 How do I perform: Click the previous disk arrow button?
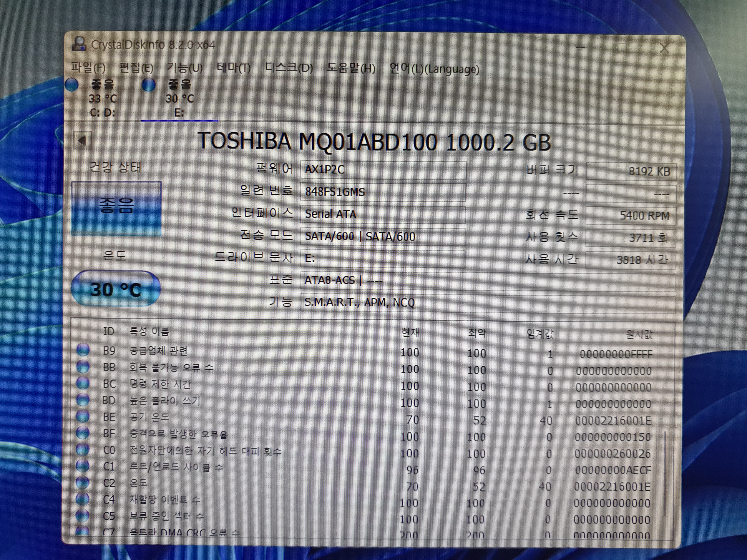[82, 141]
